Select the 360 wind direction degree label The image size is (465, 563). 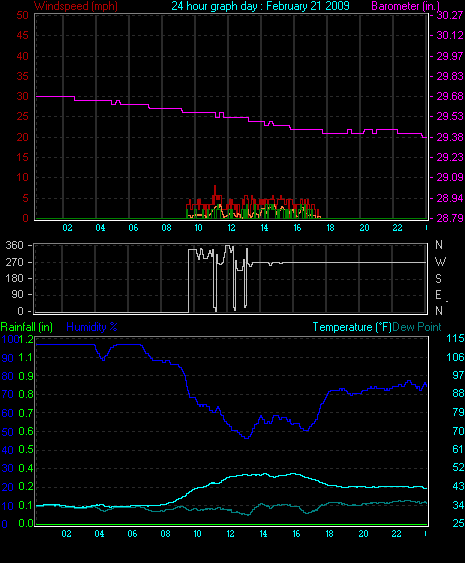pos(14,246)
